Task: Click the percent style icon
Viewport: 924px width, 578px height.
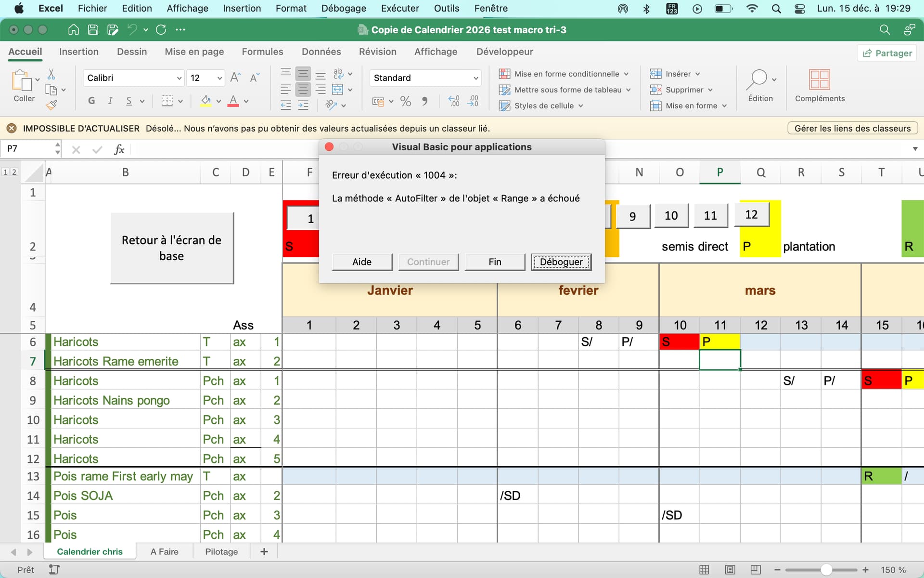Action: point(405,101)
